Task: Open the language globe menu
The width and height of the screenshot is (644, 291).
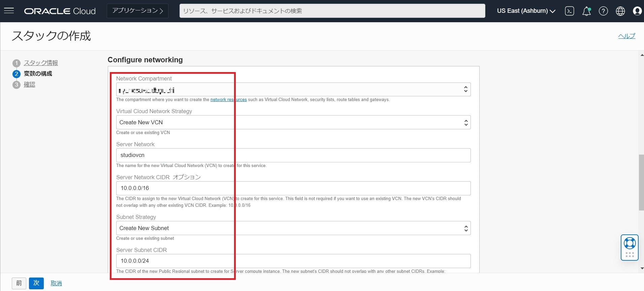Action: [x=620, y=11]
